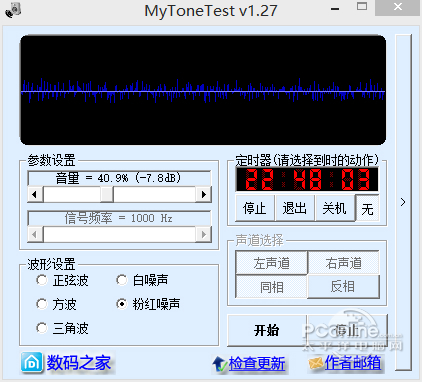The height and width of the screenshot is (382, 422).
Task: Click the 数码之家 house icon
Action: coord(32,362)
